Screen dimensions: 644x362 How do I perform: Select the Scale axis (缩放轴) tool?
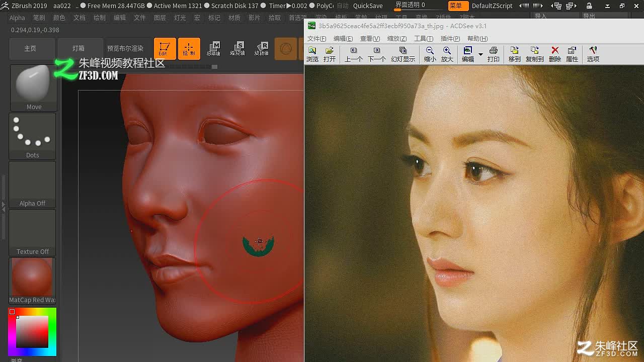(x=237, y=49)
